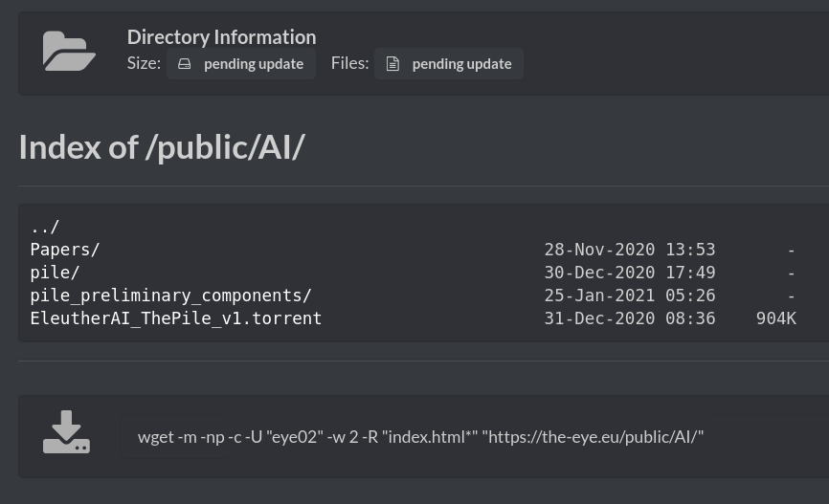Download EleutherAI_ThePile_v1.torrent file
The image size is (829, 504).
175,318
